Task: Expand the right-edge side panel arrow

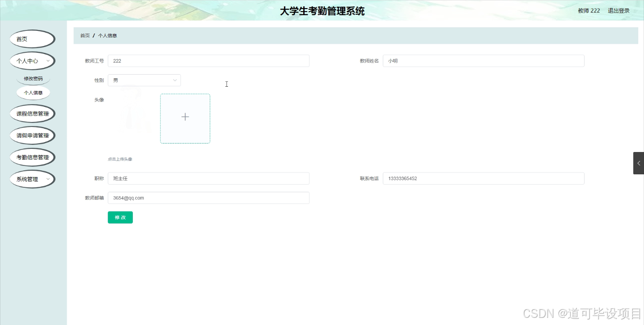Action: [x=639, y=163]
